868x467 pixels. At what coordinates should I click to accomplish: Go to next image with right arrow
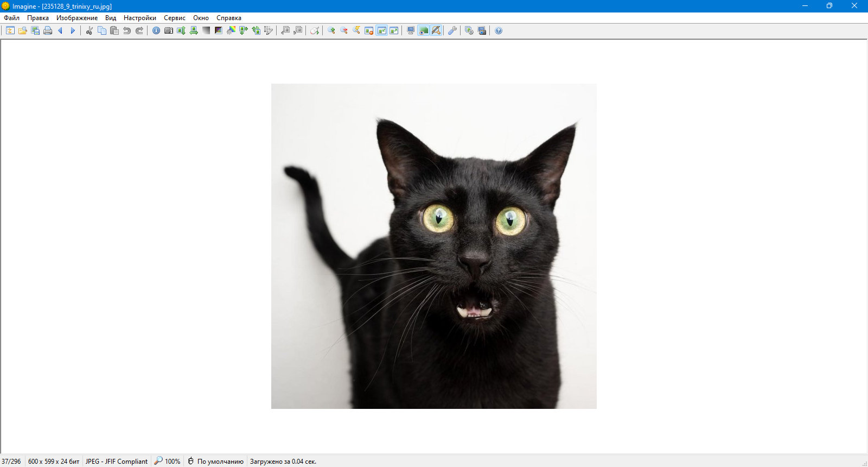73,30
